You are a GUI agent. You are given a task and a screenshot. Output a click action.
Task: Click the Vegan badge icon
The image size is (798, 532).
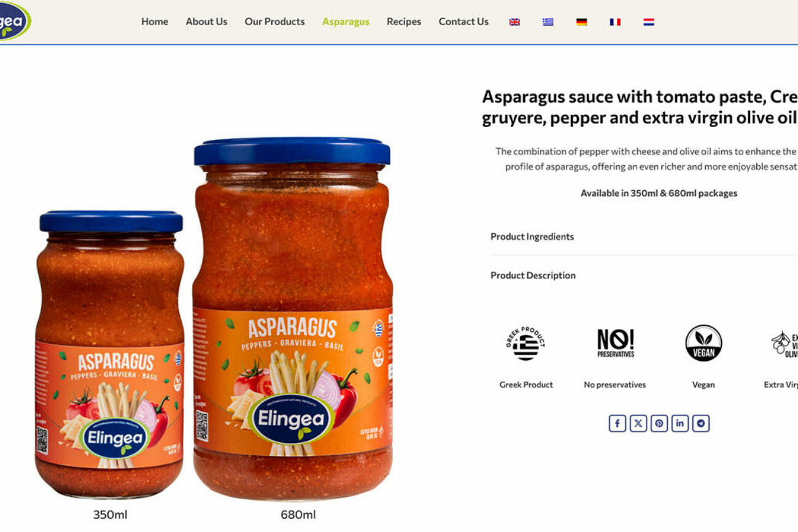tap(703, 343)
